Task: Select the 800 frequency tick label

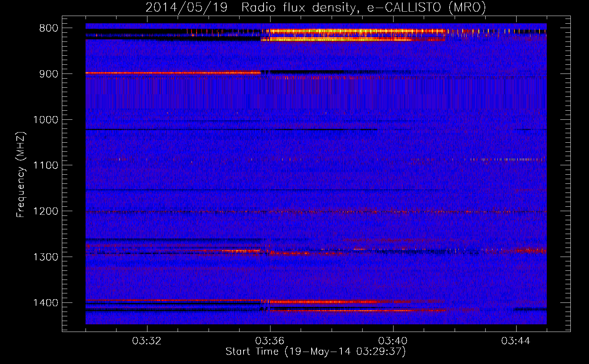Action: coord(48,28)
